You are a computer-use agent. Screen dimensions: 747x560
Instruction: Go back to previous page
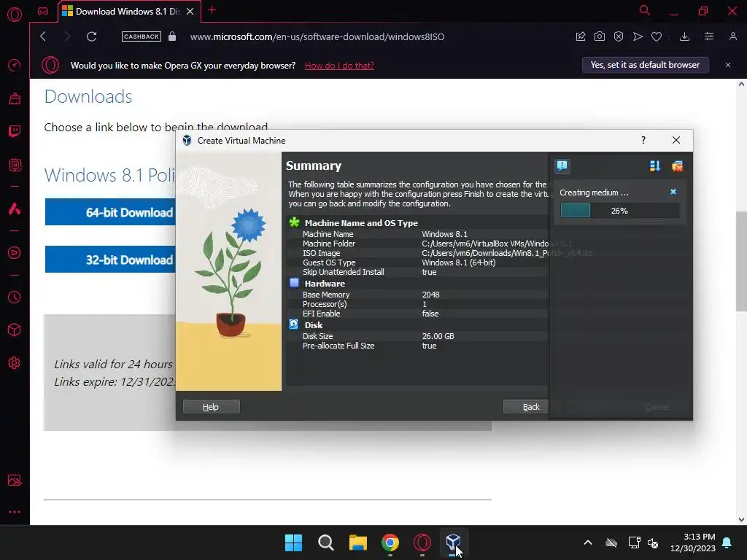click(x=43, y=36)
